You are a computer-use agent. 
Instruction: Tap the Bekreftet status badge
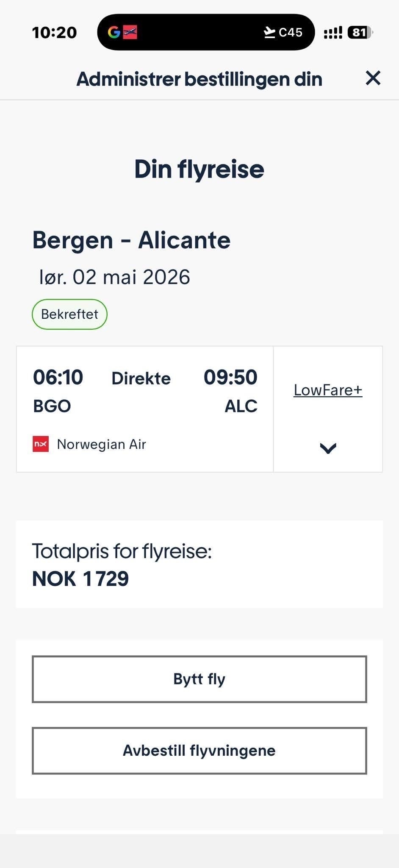[x=69, y=314]
